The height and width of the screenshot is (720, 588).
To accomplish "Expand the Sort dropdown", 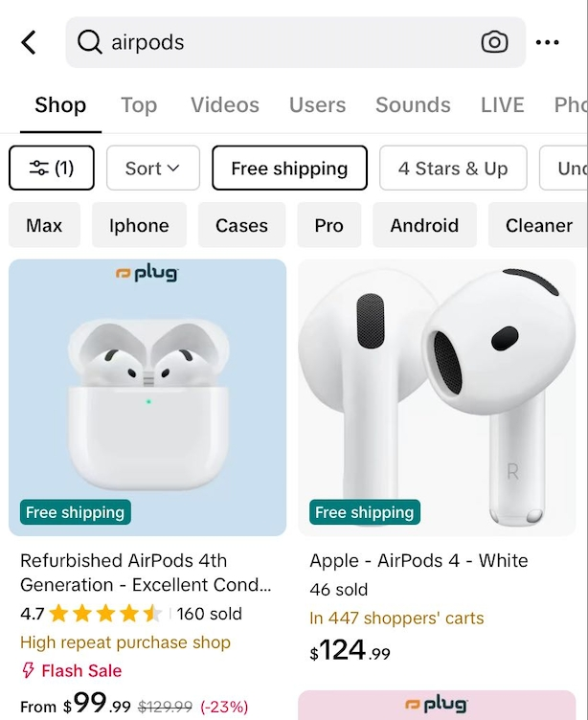I will click(x=152, y=169).
